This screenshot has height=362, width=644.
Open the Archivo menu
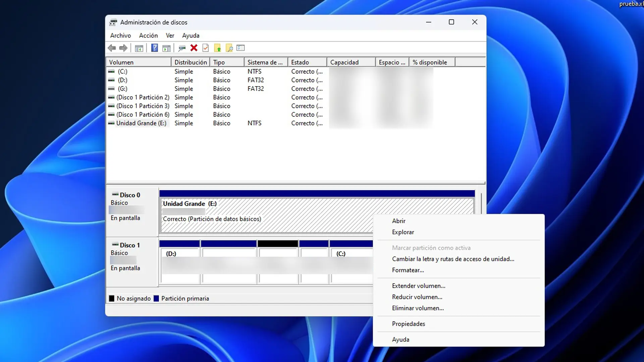point(120,36)
